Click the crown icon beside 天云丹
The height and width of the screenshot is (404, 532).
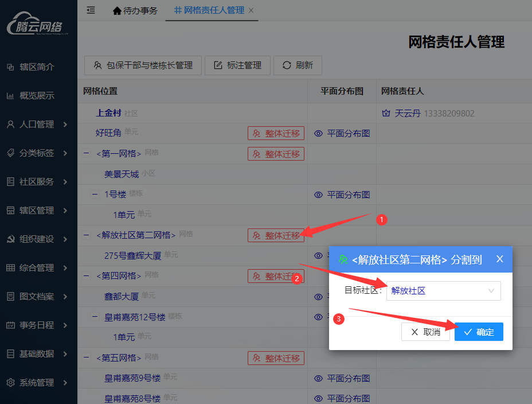[386, 113]
